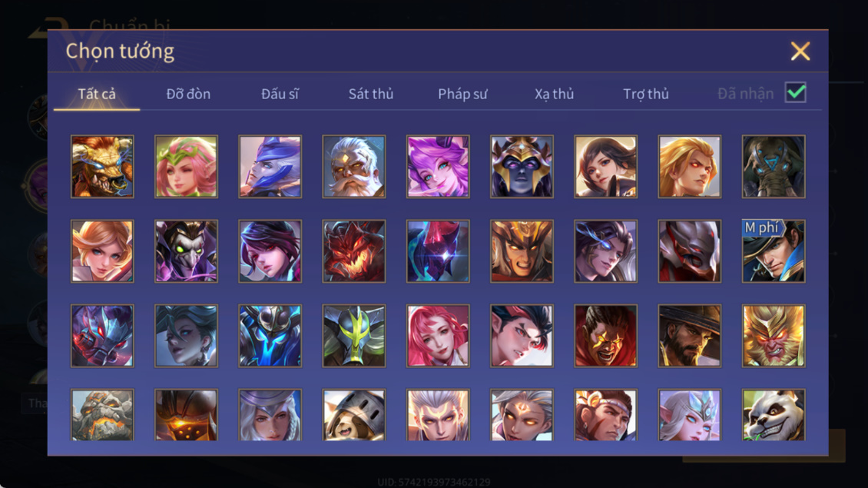
Task: Pick the elephant-masked hero portrait
Action: coord(774,167)
